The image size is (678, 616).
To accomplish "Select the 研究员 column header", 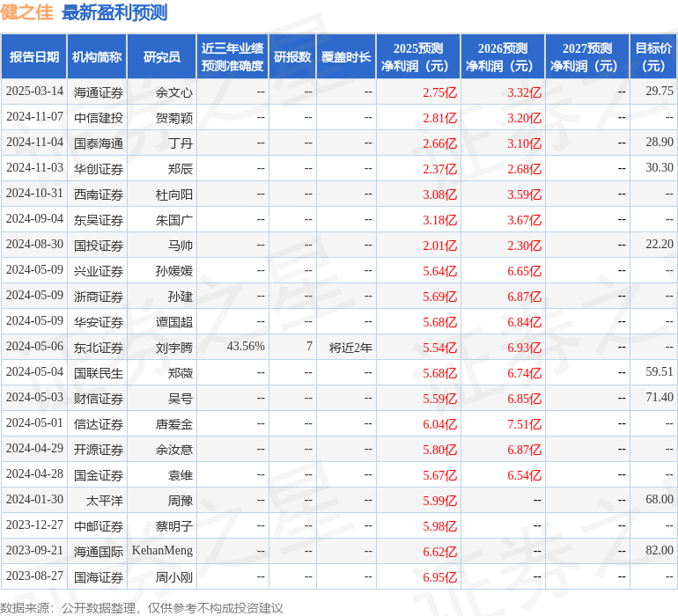I will click(x=162, y=56).
